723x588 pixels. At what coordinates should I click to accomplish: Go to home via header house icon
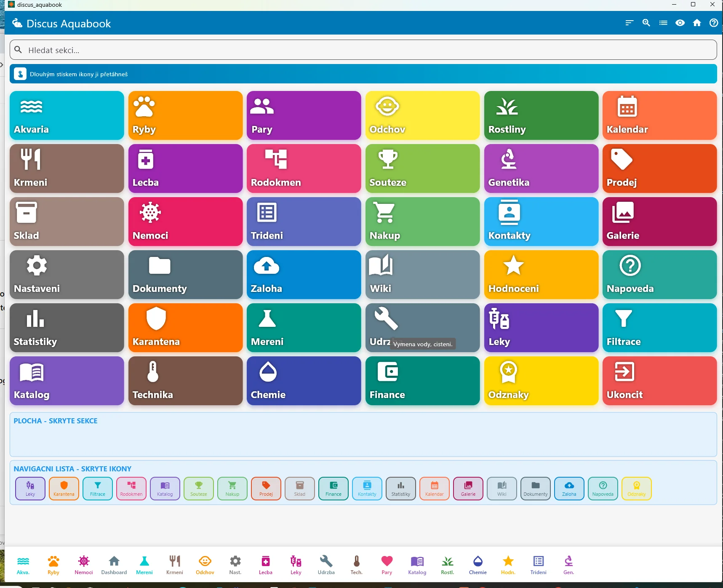(697, 23)
